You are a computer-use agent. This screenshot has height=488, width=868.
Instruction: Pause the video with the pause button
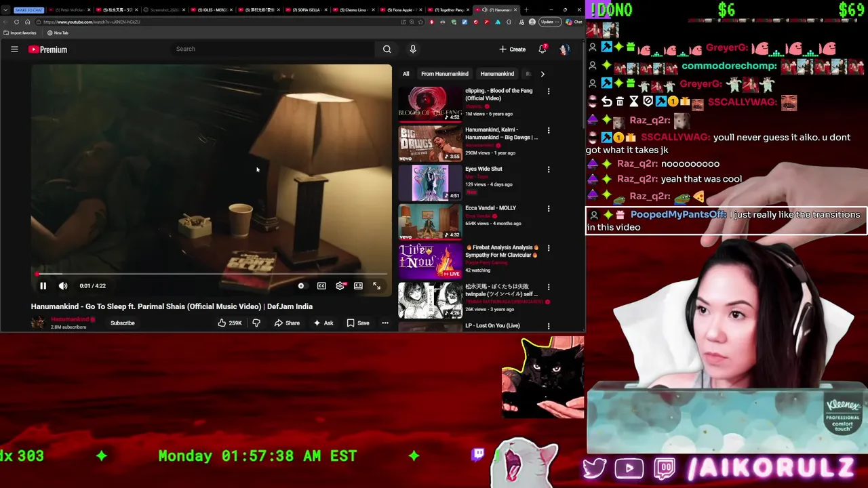[43, 286]
